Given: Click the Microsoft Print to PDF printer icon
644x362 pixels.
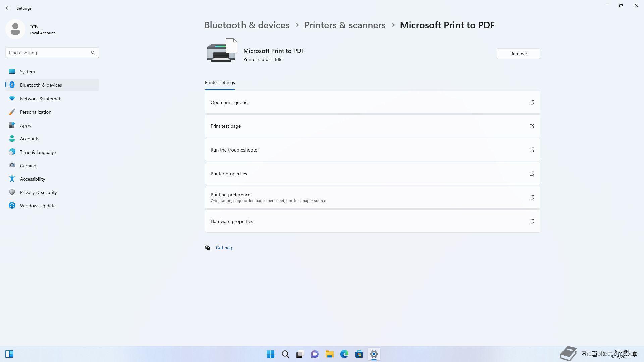Looking at the screenshot, I should [x=222, y=50].
